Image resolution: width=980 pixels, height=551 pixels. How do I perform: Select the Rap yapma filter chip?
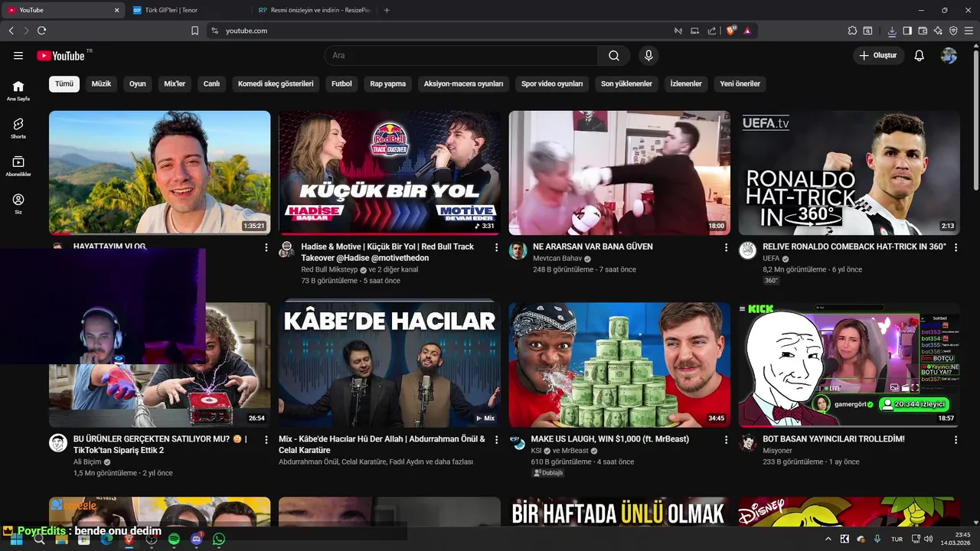[x=388, y=83]
